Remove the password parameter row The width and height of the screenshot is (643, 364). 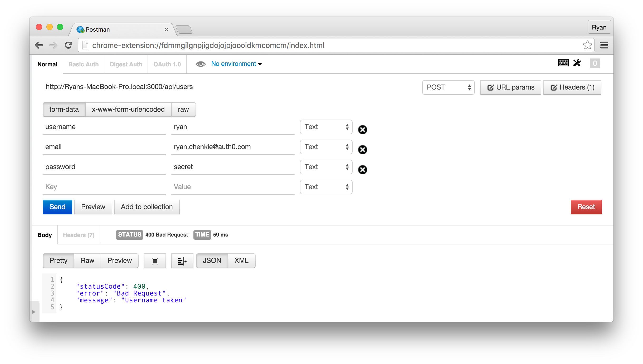(362, 170)
